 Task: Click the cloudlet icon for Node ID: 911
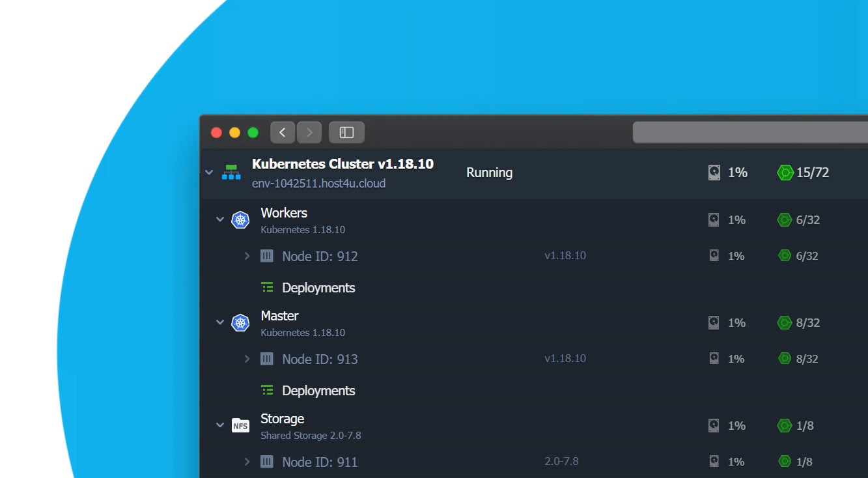(785, 462)
